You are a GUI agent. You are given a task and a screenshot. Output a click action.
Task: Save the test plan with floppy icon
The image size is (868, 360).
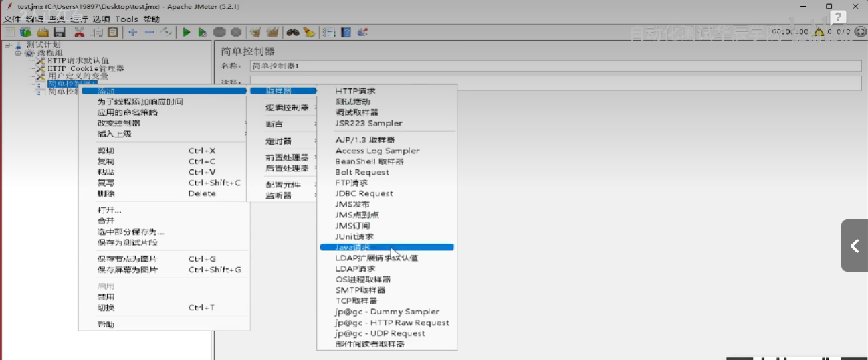pos(59,32)
